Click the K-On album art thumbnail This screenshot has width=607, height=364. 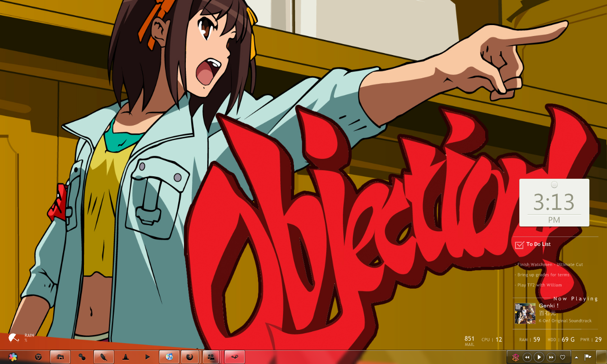click(x=525, y=314)
